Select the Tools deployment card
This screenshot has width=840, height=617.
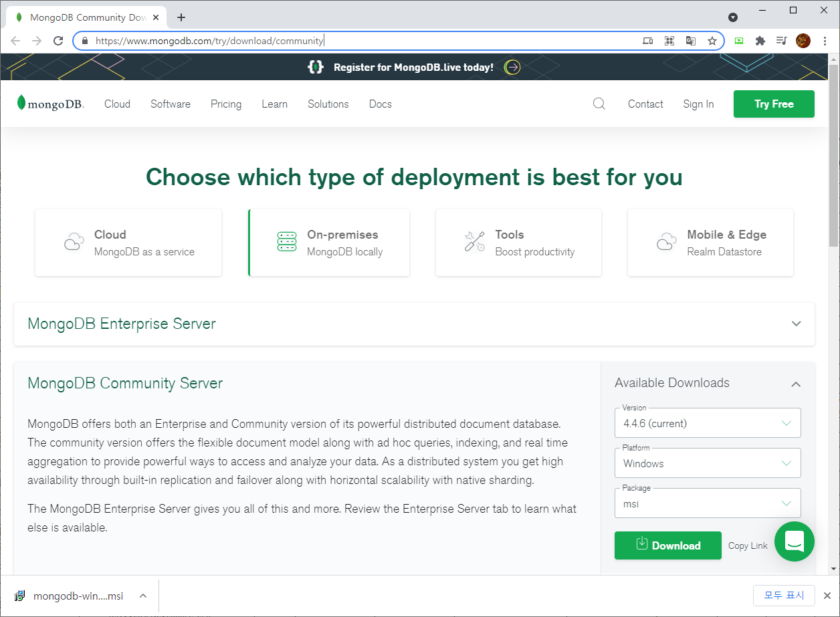pyautogui.click(x=518, y=243)
